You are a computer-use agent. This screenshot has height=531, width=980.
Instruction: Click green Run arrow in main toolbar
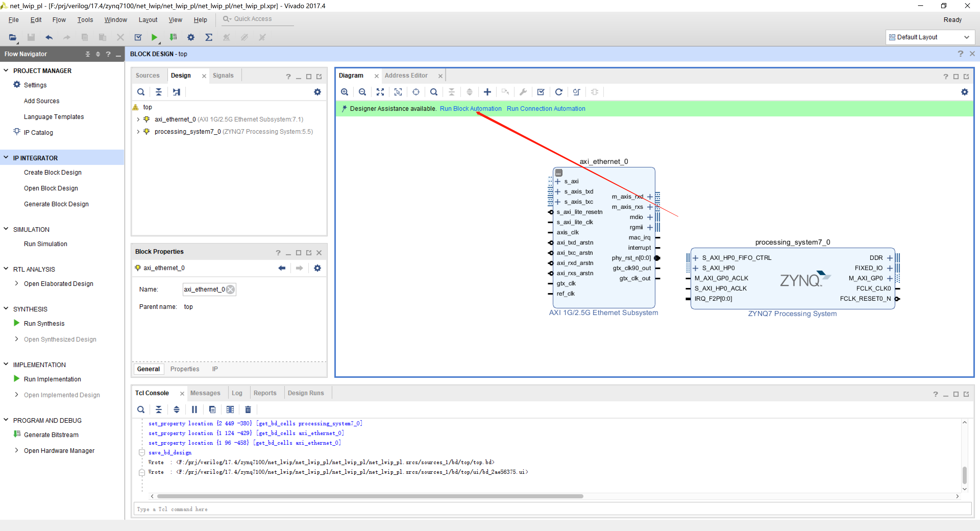click(x=154, y=37)
